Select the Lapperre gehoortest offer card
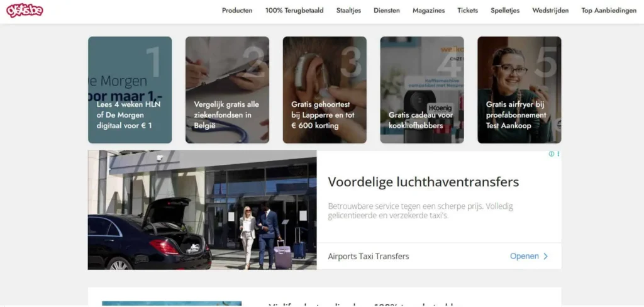The height and width of the screenshot is (307, 644). (325, 90)
